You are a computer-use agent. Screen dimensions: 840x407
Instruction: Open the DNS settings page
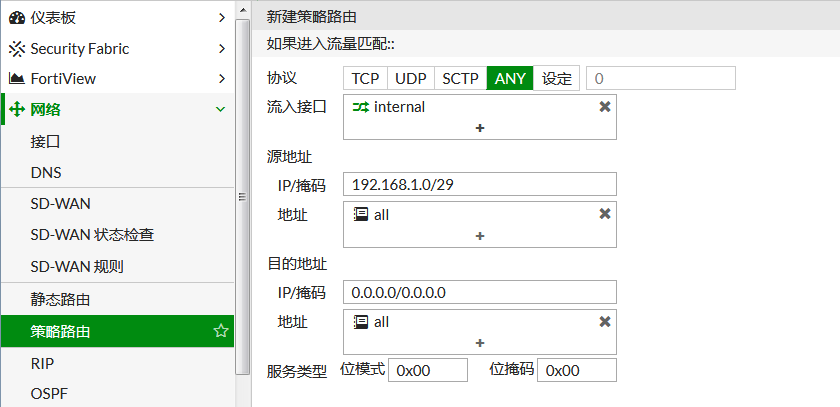[46, 172]
